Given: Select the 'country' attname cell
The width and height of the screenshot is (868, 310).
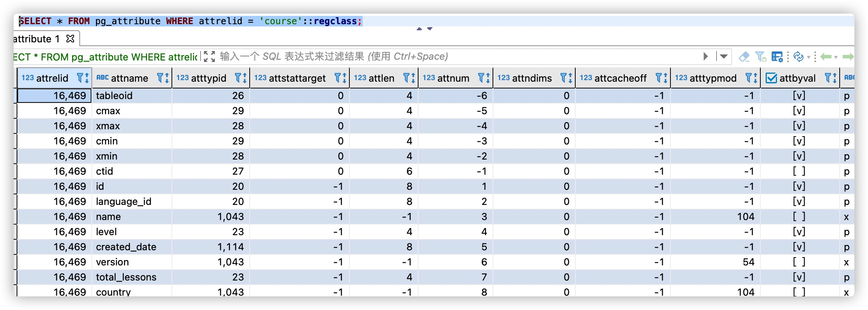Looking at the screenshot, I should (132, 291).
